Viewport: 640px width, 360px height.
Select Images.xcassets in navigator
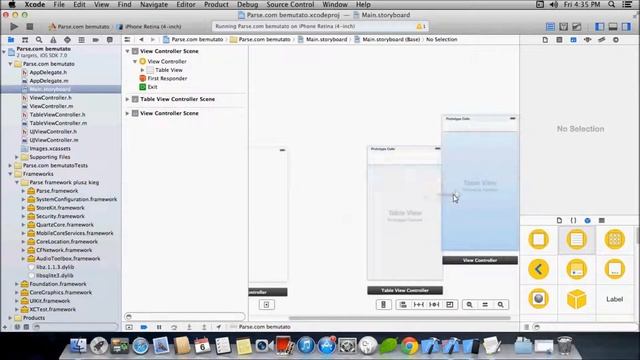click(50, 149)
